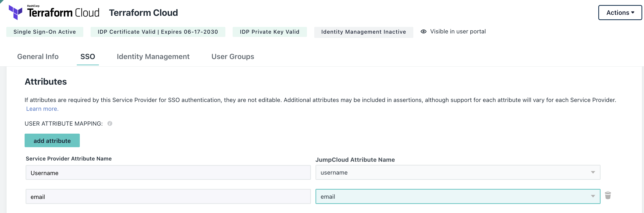644x213 pixels.
Task: Open the Identity Management tab
Action: click(x=153, y=57)
